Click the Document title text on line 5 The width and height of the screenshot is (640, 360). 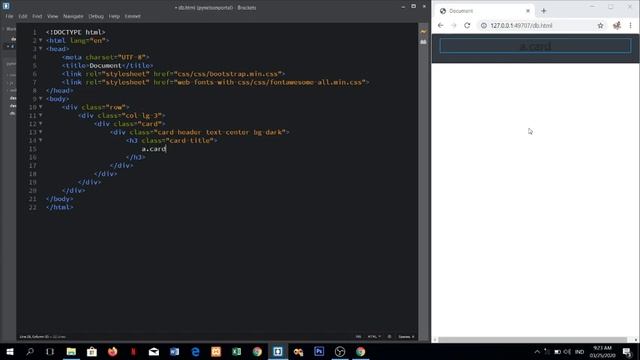[x=105, y=65]
